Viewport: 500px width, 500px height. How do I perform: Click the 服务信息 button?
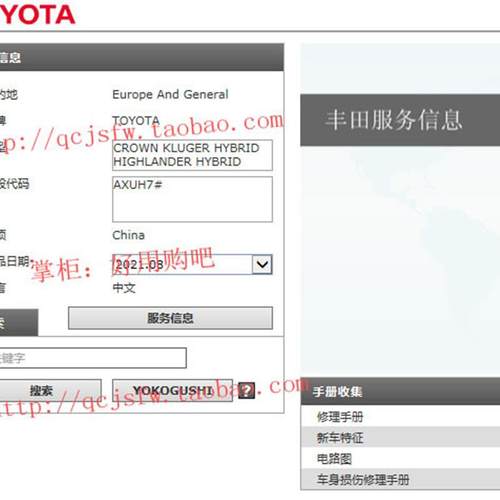tap(170, 318)
